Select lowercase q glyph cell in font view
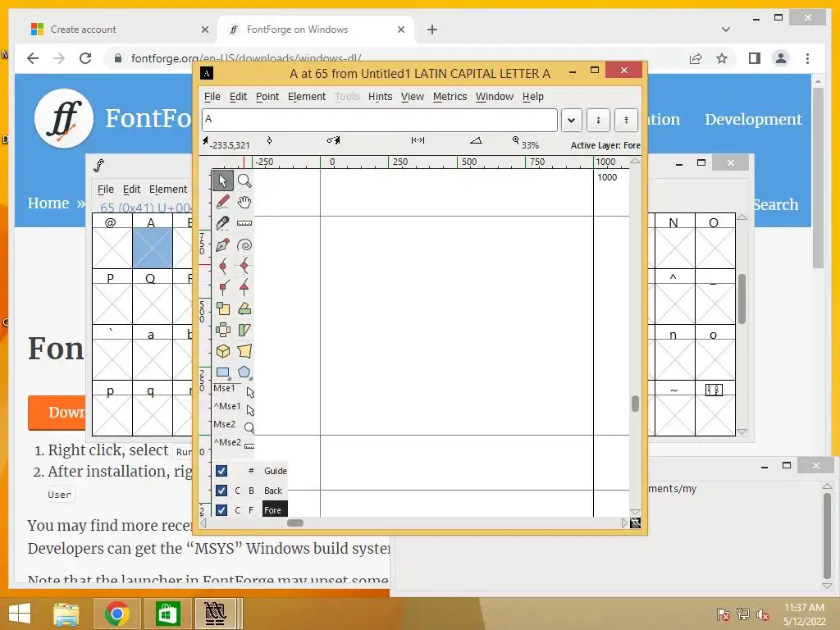840x630 pixels. [153, 416]
